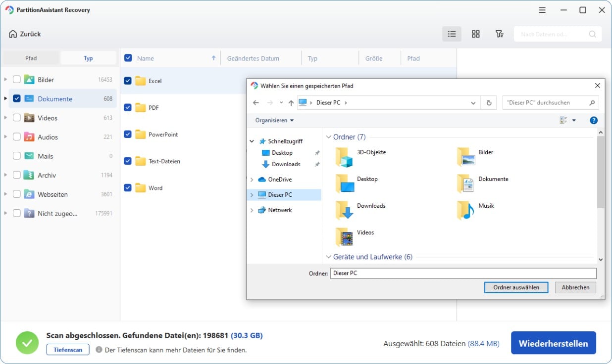Viewport: 612px width, 364px height.
Task: Click the search magnifier icon in PartitionAssistant
Action: tap(592, 34)
